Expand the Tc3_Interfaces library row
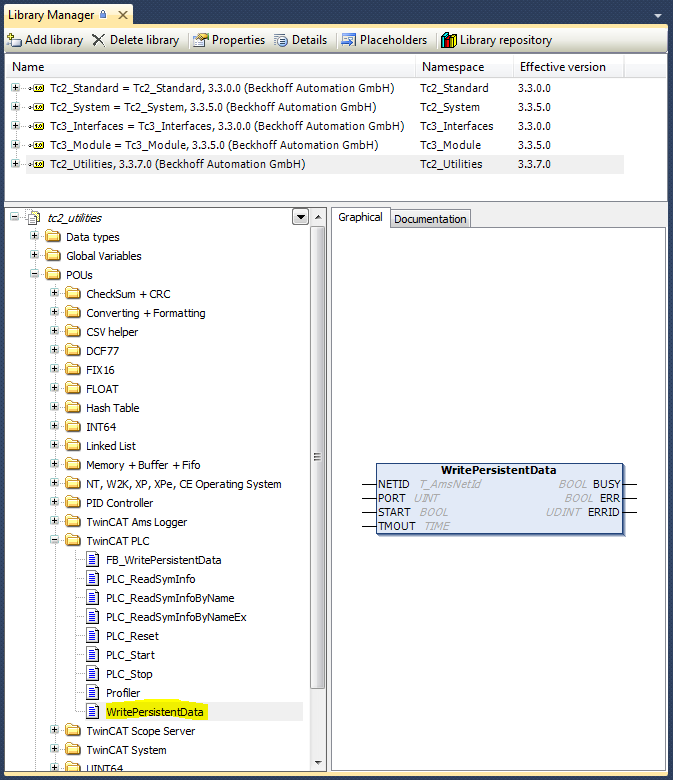The height and width of the screenshot is (780, 673). coord(15,125)
